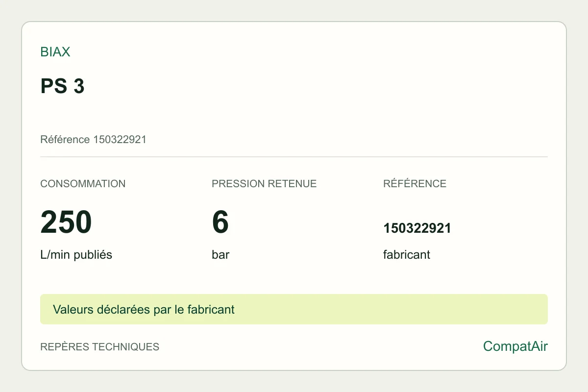The width and height of the screenshot is (588, 392).
Task: Click the 'L/min publiés' unit label
Action: (76, 255)
